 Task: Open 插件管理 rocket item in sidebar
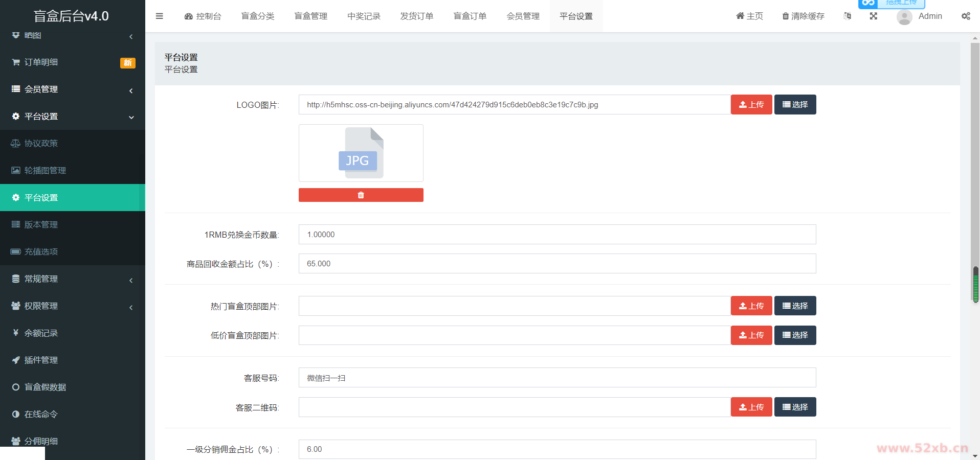41,360
